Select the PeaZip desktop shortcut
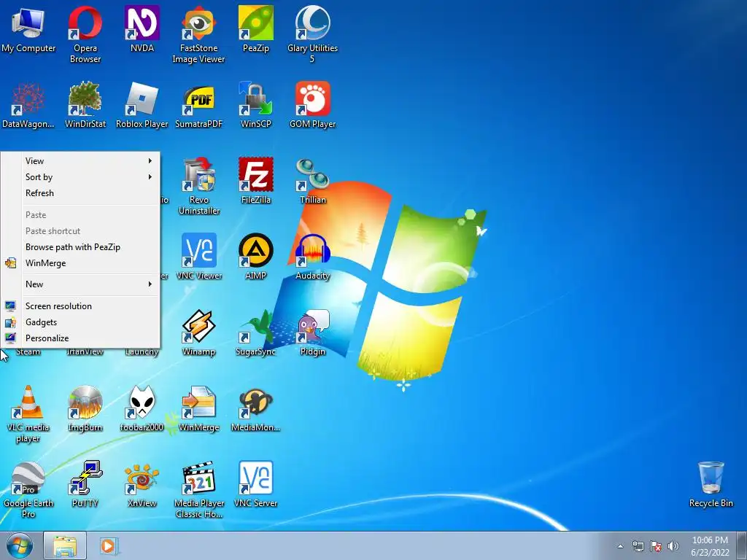Screen dimensions: 747x560 (256, 28)
